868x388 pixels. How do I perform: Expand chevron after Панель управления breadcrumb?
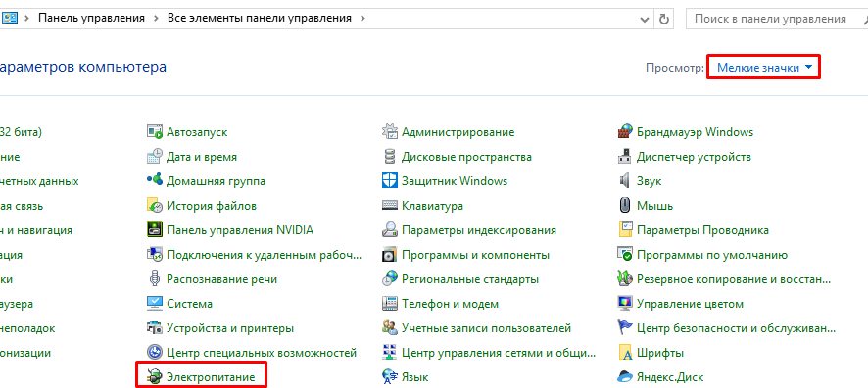[x=156, y=19]
